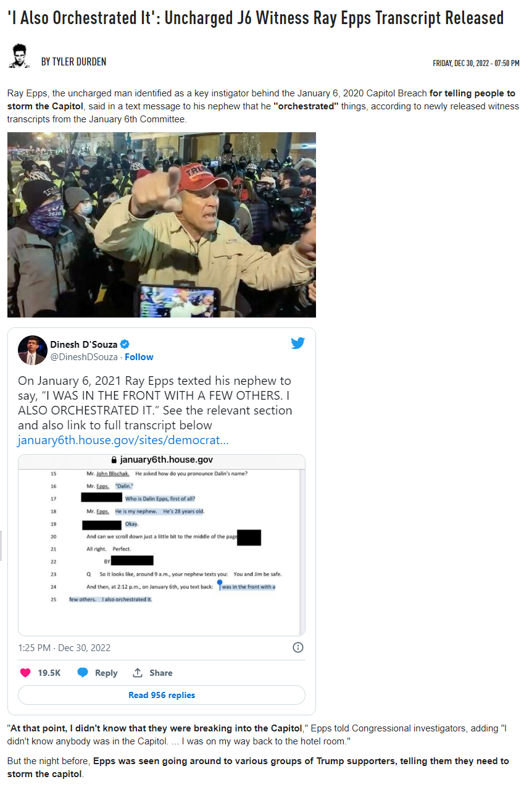Click the Tyler Durden author avatar
This screenshot has width=532, height=787.
coord(19,56)
